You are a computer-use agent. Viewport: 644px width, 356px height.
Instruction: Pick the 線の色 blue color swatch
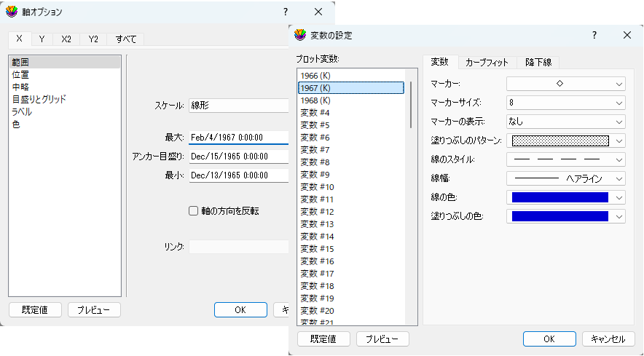(559, 197)
